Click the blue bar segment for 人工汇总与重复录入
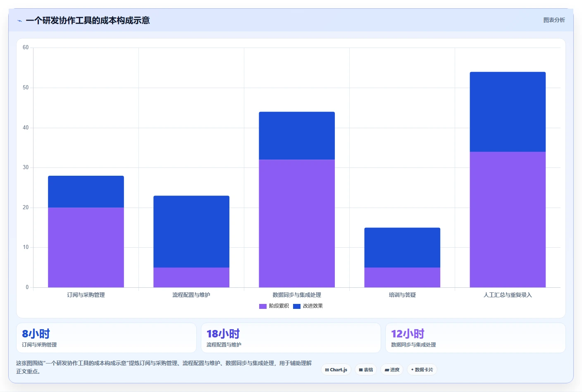Viewport: 582px width, 392px height. [508, 112]
